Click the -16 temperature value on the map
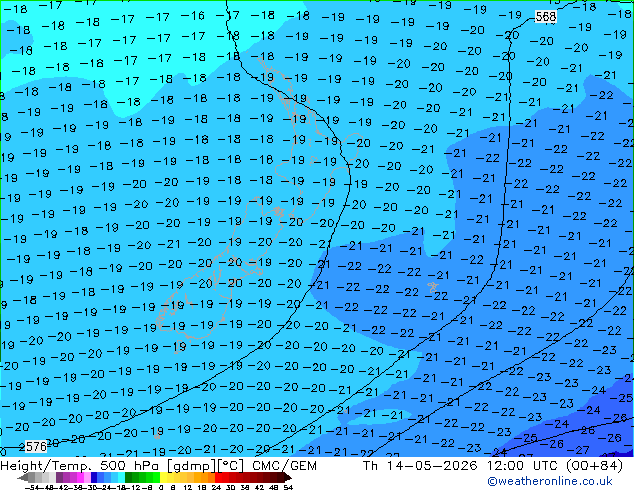The height and width of the screenshot is (490, 634). 192,15
